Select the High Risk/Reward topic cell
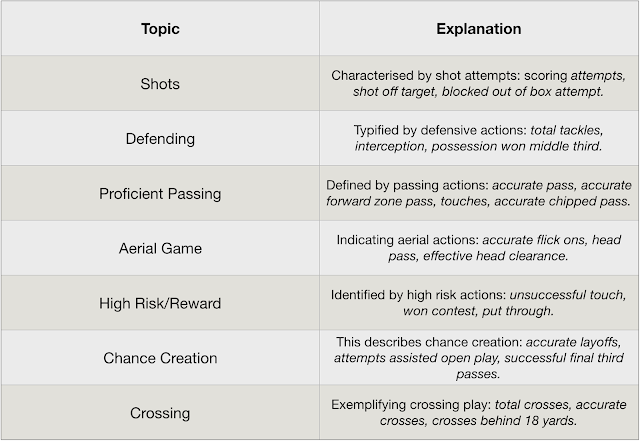This screenshot has height=441, width=640. pyautogui.click(x=160, y=302)
